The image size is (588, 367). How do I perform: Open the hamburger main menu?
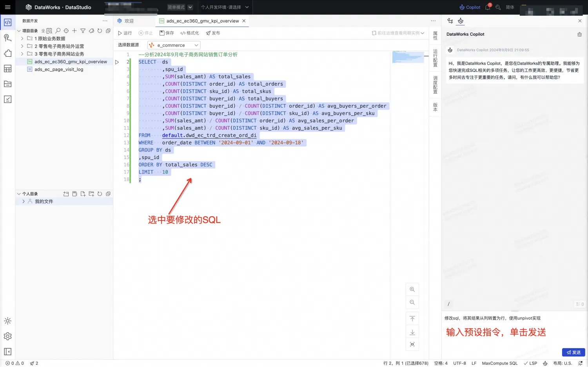pyautogui.click(x=7, y=7)
